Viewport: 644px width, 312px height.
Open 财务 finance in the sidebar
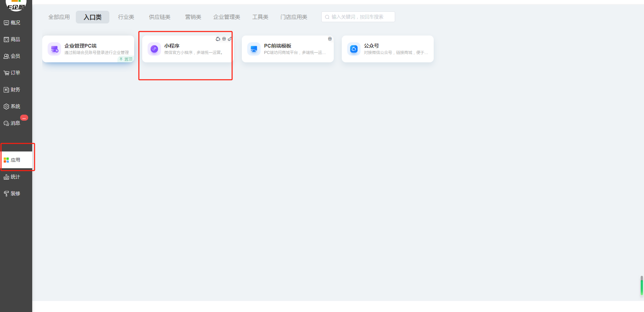[x=12, y=90]
